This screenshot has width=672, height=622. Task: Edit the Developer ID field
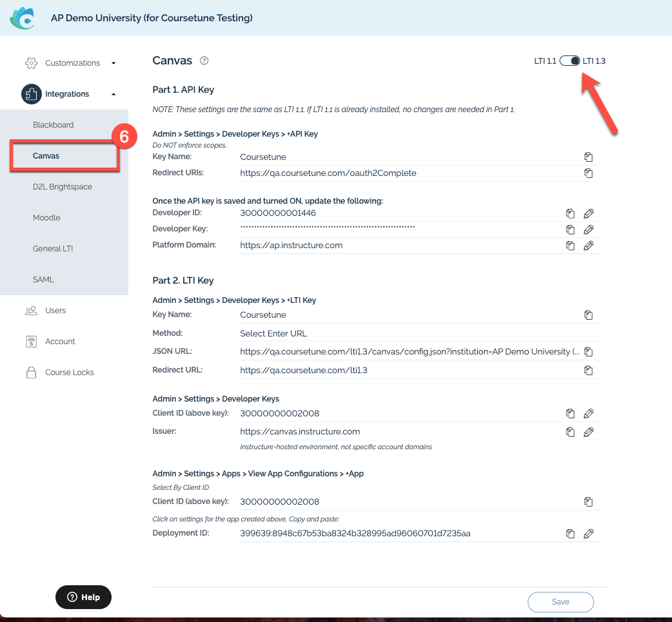588,213
